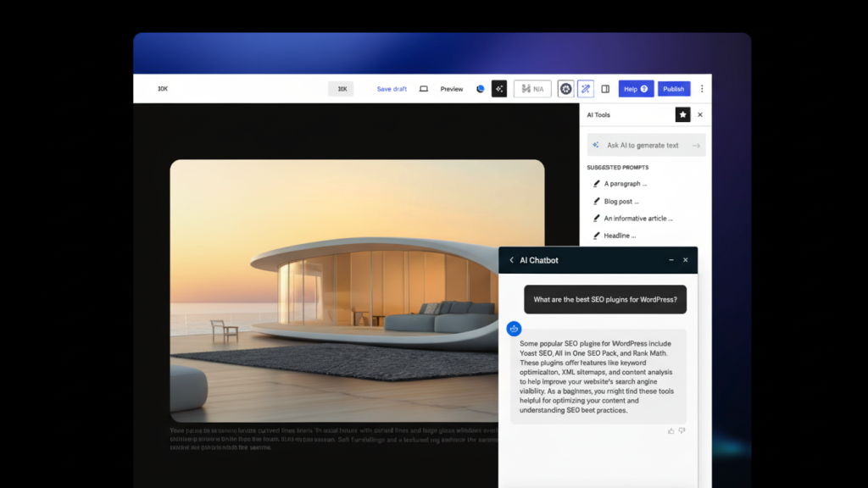Toggle the sidebar panel layout icon
The width and height of the screenshot is (868, 488).
(x=605, y=89)
